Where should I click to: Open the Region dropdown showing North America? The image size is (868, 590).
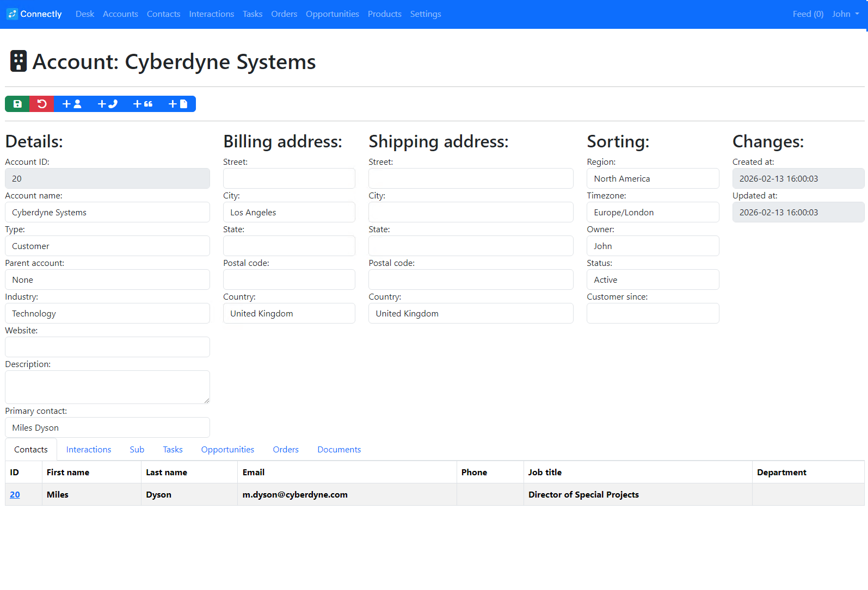(x=652, y=178)
